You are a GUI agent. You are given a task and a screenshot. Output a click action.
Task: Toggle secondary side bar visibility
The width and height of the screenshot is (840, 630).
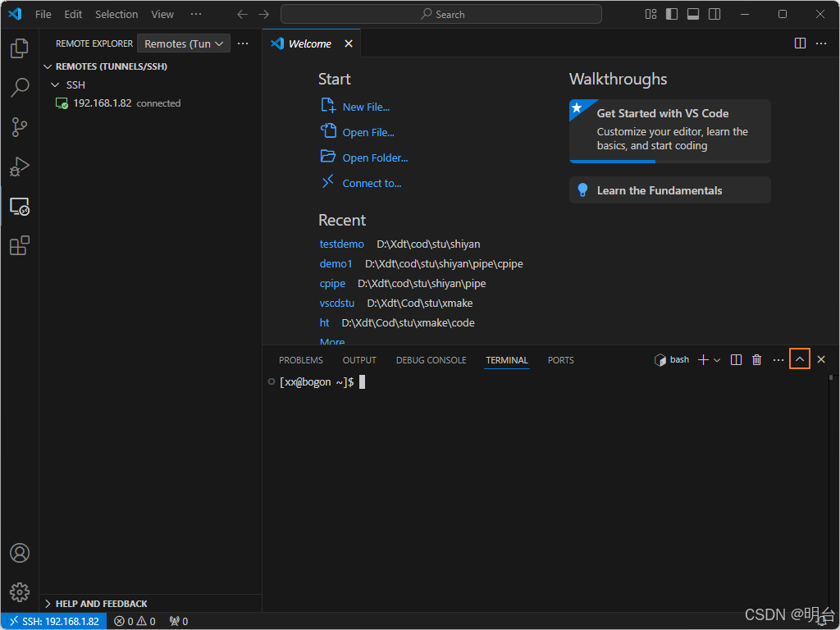click(x=714, y=14)
